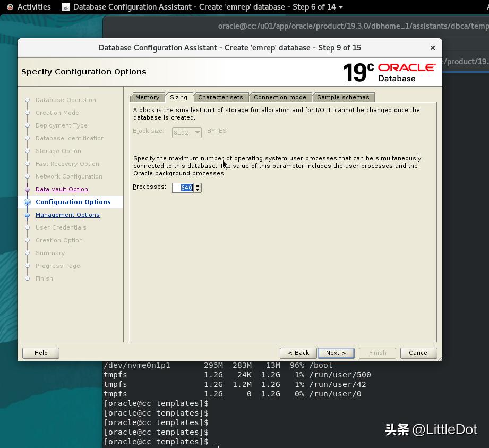
Task: Click the Activities foot logo icon
Action: (x=10, y=7)
